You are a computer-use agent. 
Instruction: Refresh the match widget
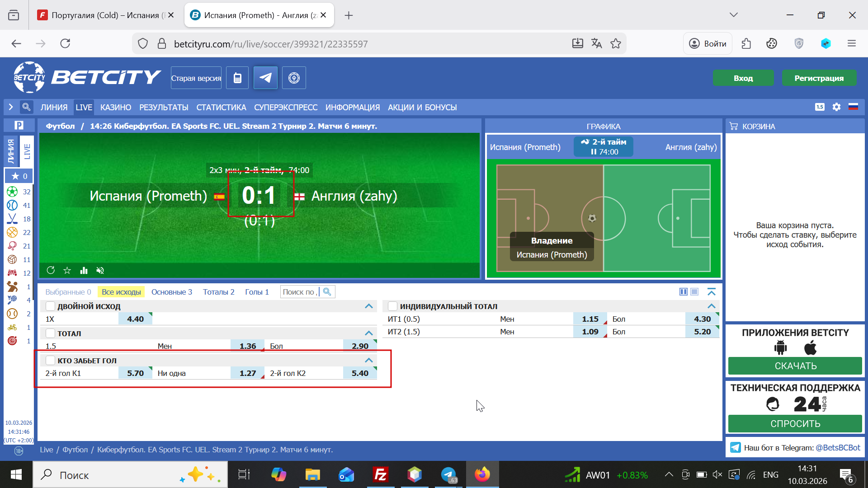[51, 270]
